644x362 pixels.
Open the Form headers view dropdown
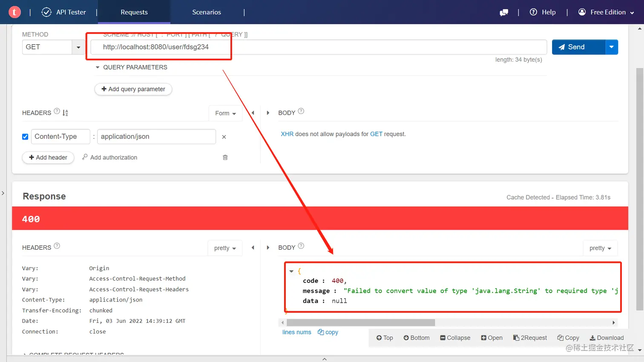[x=225, y=113]
